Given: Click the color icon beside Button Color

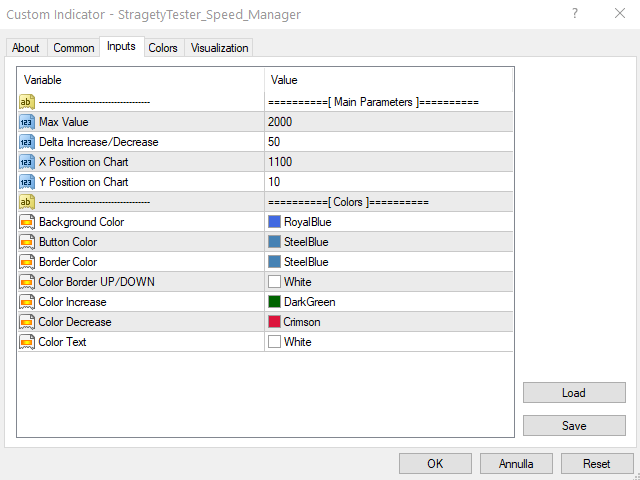Looking at the screenshot, I should click(27, 242).
